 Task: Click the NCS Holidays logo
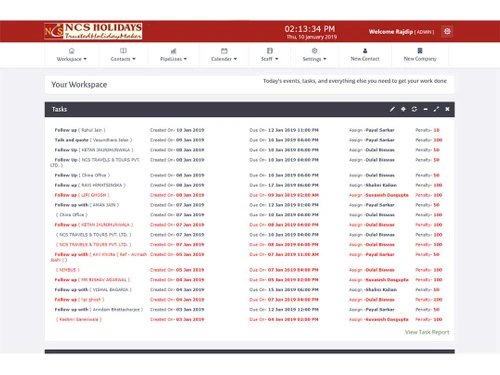pos(93,31)
